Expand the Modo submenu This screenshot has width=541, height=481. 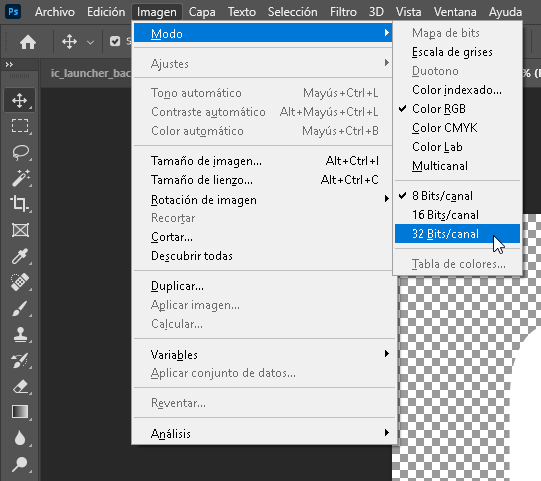[263, 33]
